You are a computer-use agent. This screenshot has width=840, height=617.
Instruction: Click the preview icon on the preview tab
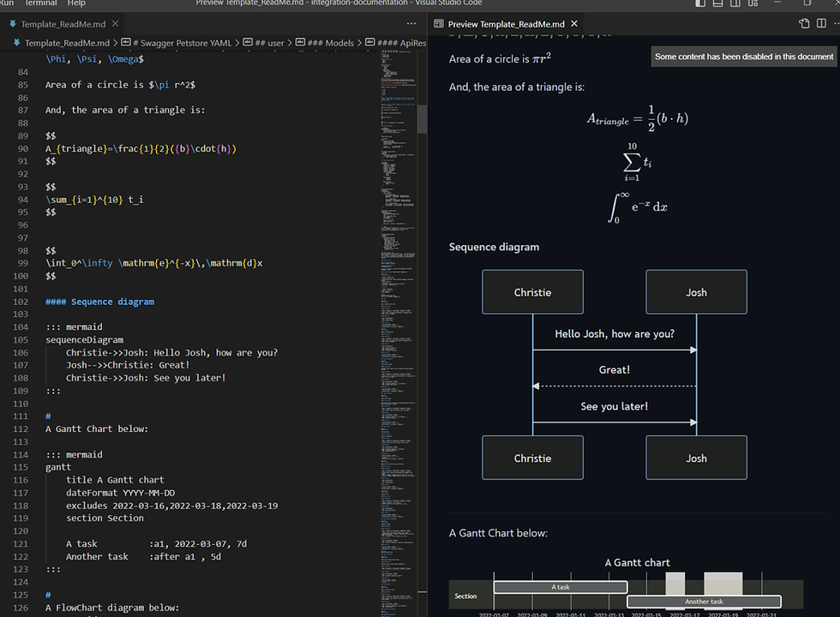[439, 24]
